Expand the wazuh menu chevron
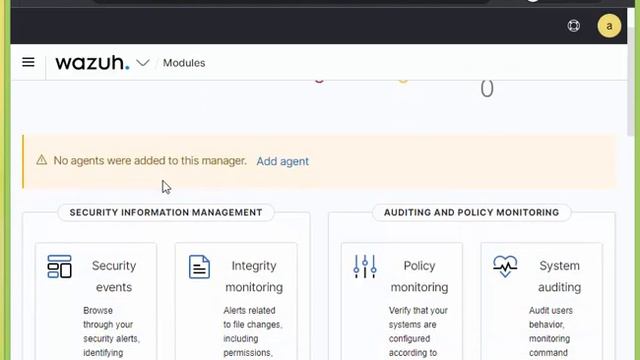The width and height of the screenshot is (640, 360). tap(143, 63)
